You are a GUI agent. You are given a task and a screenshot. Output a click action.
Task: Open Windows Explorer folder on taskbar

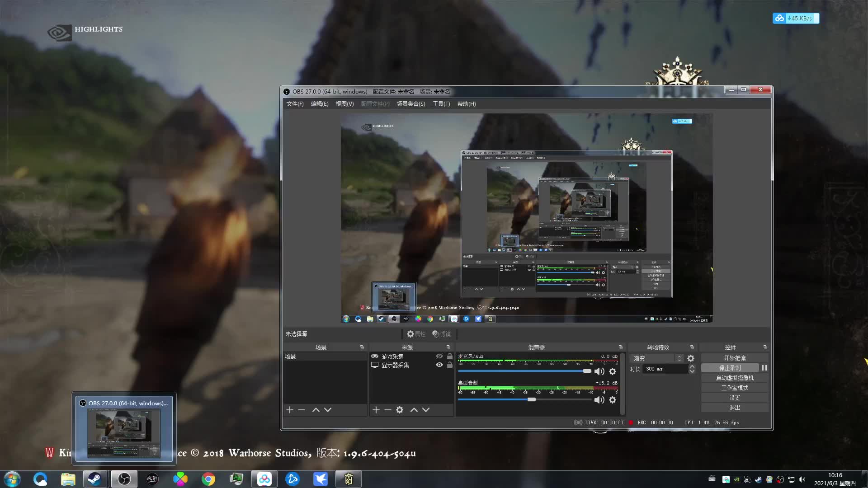pos(68,479)
